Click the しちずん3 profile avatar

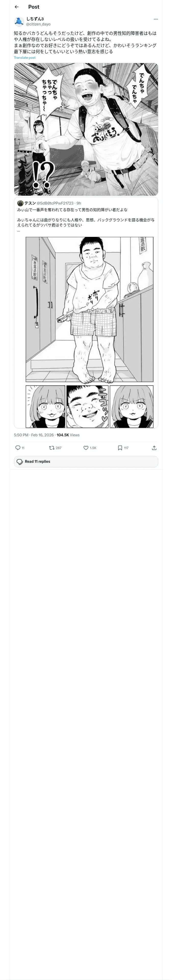tap(19, 21)
